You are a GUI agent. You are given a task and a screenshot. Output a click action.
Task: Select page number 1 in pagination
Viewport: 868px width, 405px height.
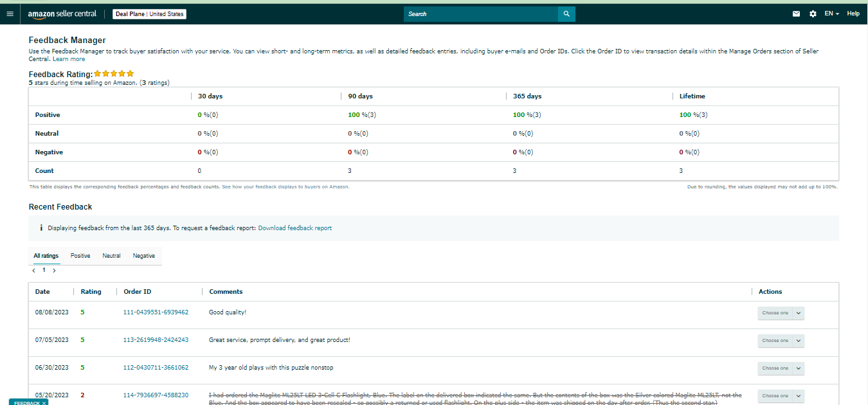point(44,271)
